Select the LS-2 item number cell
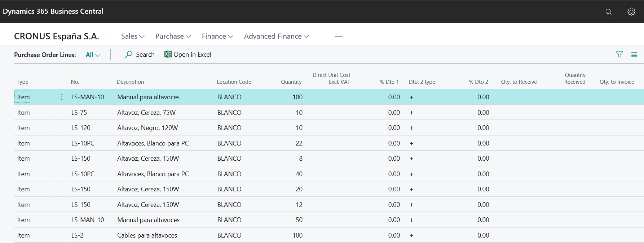 pyautogui.click(x=77, y=235)
